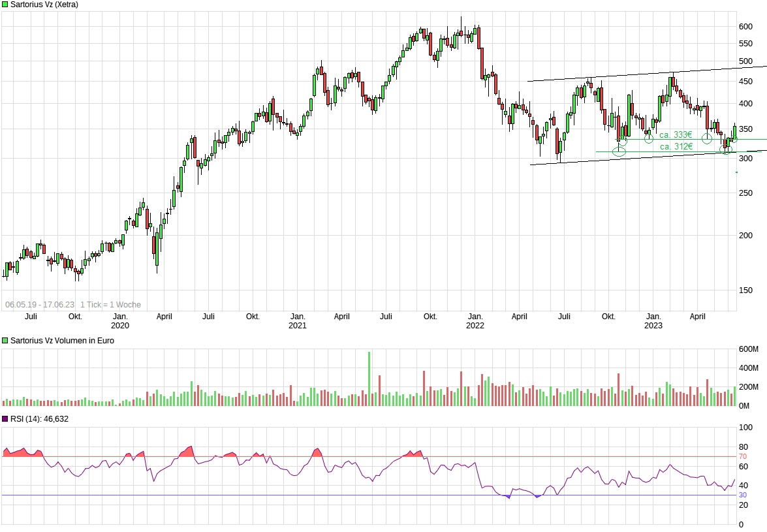Screen dimensions: 767x532
Task: Click the date range "06.05.19 - 17.06.23"
Action: click(40, 305)
